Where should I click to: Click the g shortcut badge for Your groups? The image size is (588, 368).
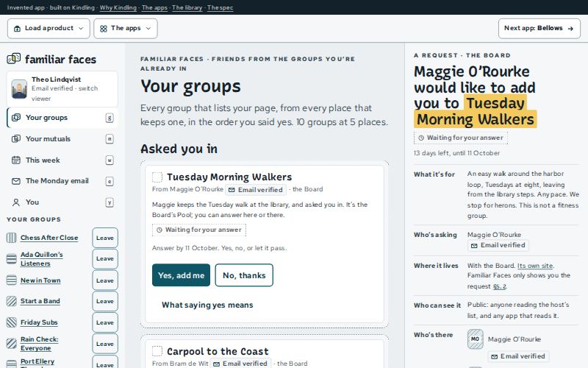[x=110, y=118]
